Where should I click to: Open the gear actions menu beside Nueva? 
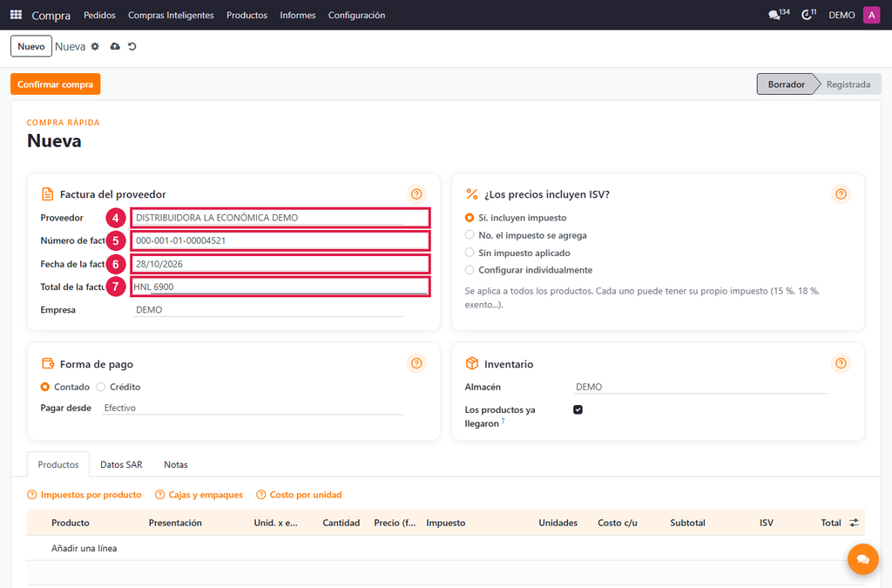(95, 47)
